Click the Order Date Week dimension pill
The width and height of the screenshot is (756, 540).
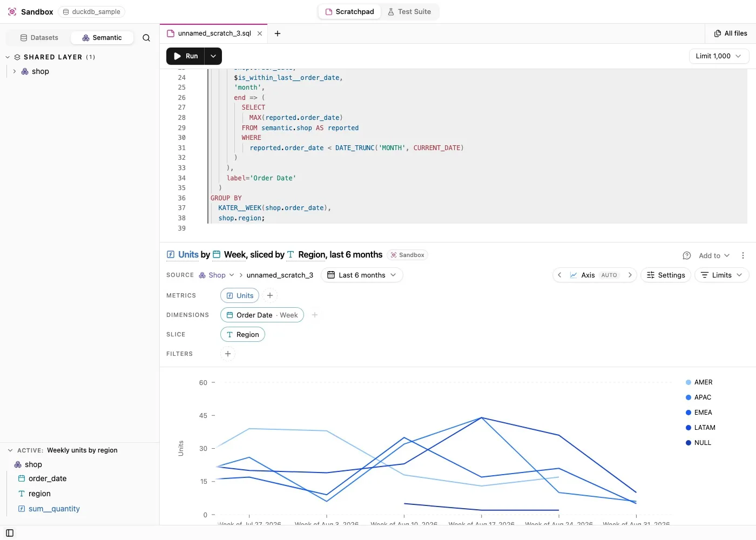coord(262,315)
